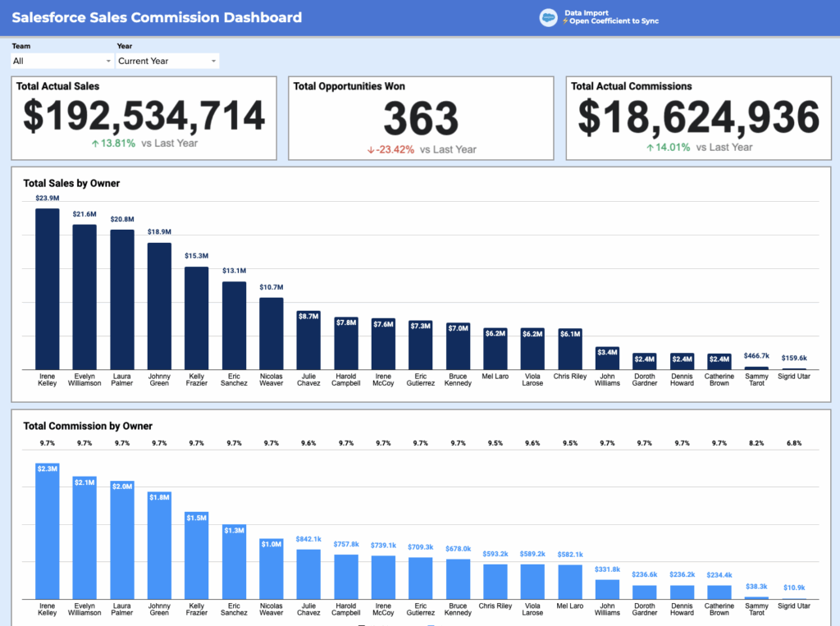Select the 363 opportunities won value
This screenshot has height=626, width=840.
pyautogui.click(x=422, y=120)
